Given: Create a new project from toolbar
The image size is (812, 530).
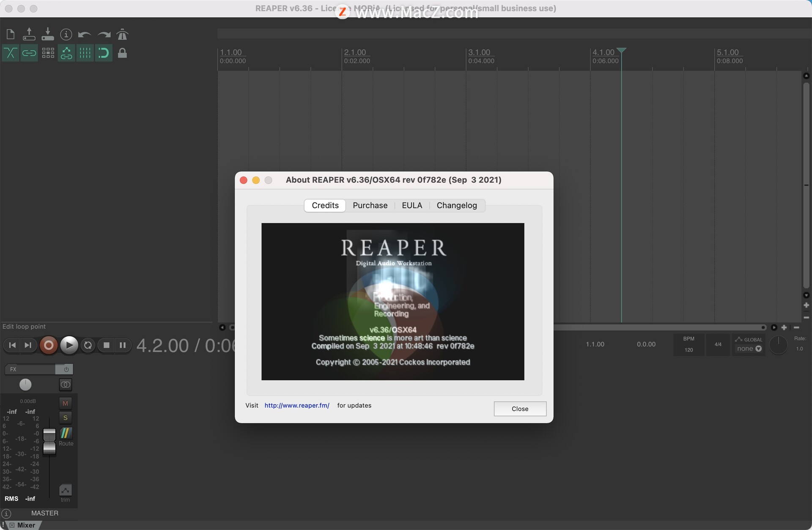Looking at the screenshot, I should [11, 34].
